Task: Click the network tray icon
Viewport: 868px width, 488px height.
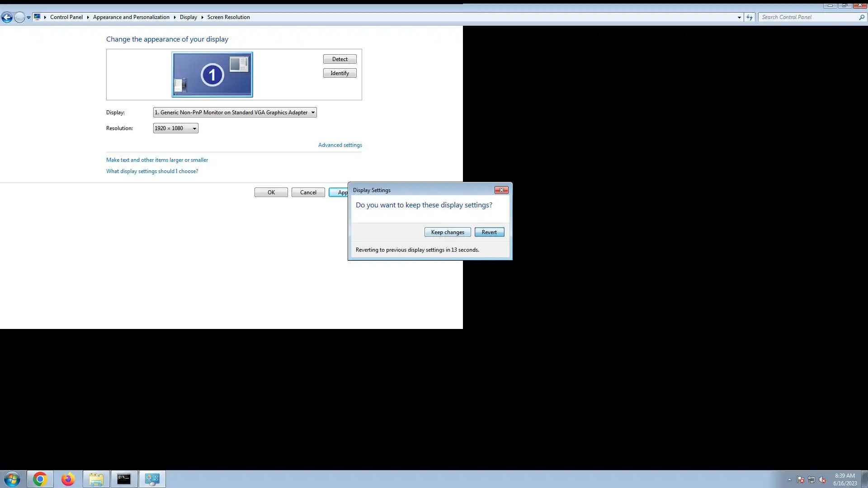Action: tap(811, 480)
